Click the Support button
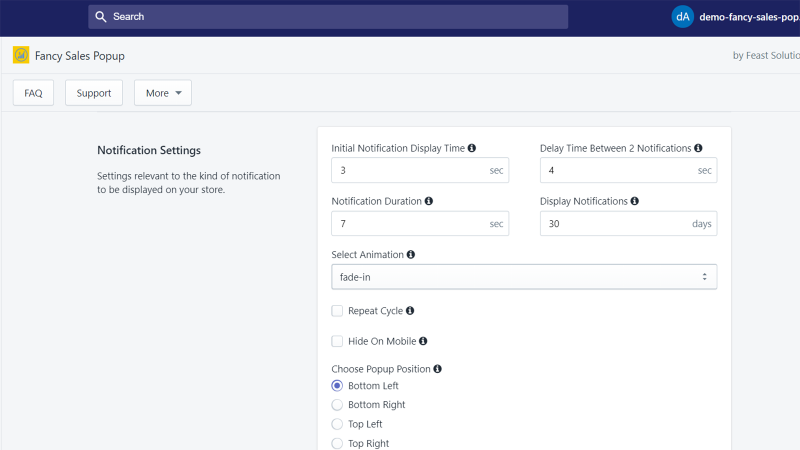 coord(94,93)
